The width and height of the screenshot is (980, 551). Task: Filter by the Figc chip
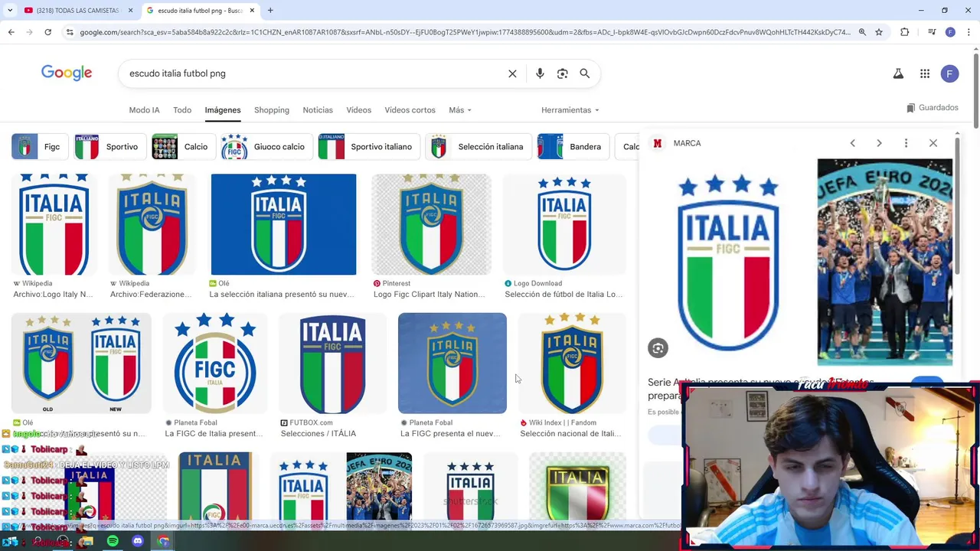[40, 146]
